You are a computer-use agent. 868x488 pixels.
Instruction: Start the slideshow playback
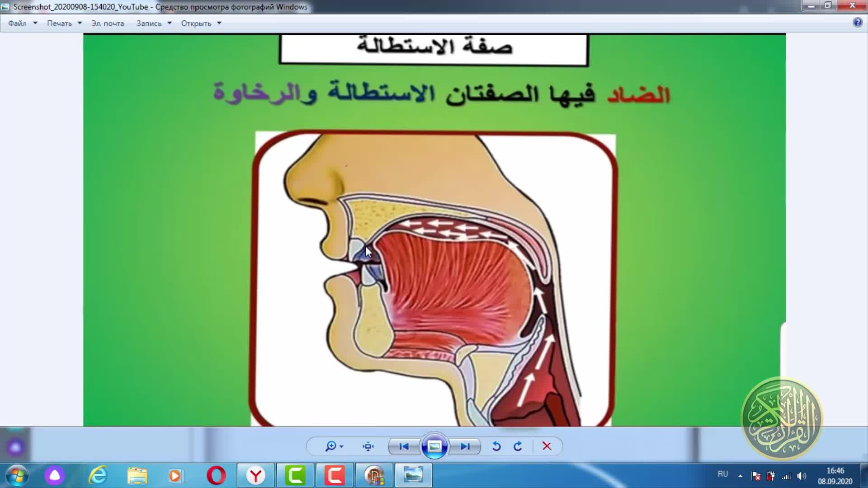click(x=434, y=446)
